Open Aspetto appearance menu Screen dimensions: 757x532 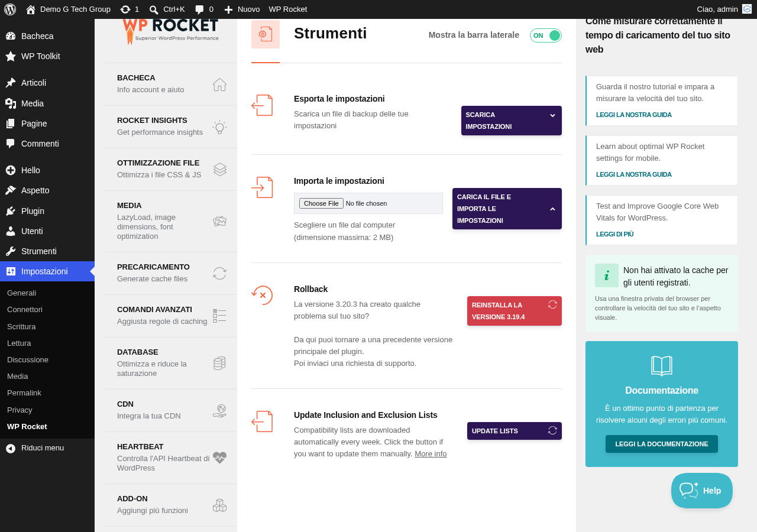(x=47, y=190)
